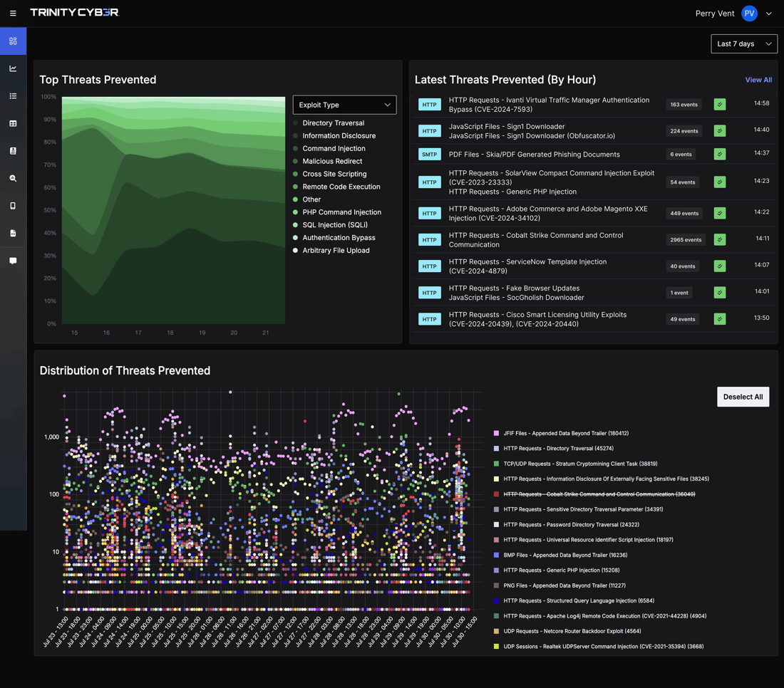Toggle HTTP Requests - Directory Traversal (45274) series

tap(554, 449)
